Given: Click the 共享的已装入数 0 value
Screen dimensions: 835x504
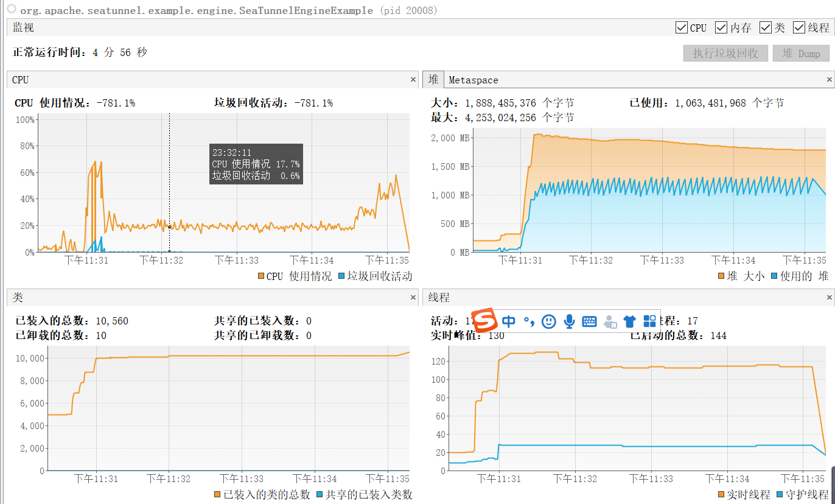Looking at the screenshot, I should 309,321.
